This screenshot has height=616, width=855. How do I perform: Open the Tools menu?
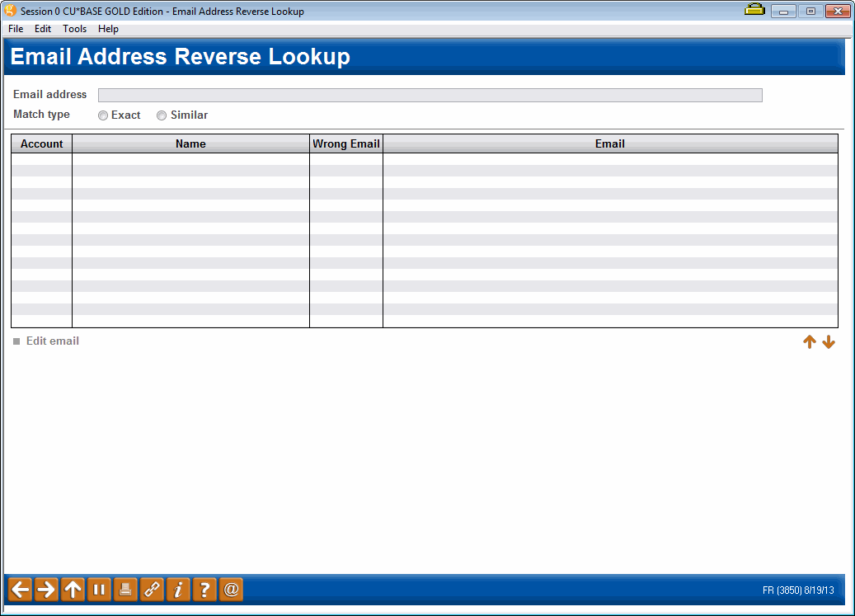[x=74, y=28]
